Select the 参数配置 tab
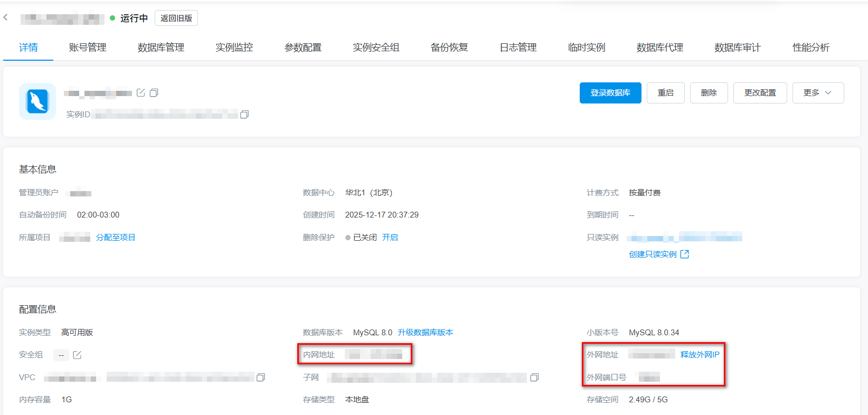The height and width of the screenshot is (415, 868). (303, 48)
